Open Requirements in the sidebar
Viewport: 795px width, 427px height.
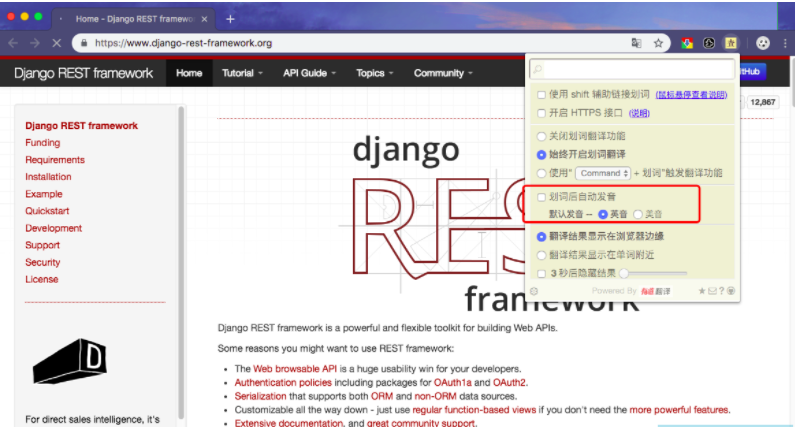pyautogui.click(x=55, y=160)
